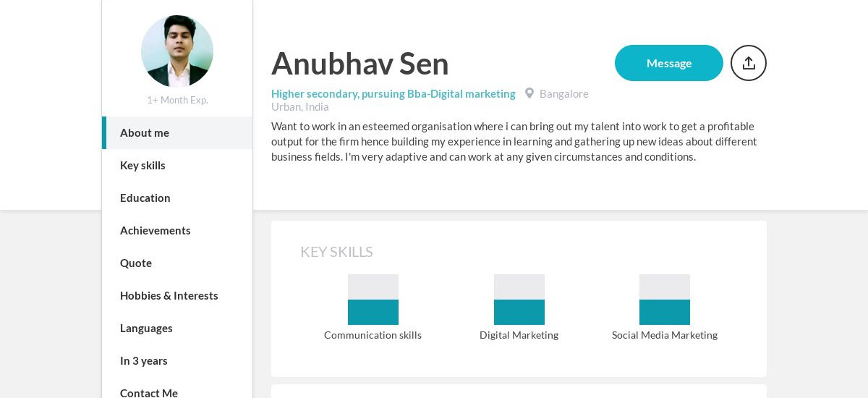This screenshot has height=398, width=868.
Task: Jump to Achievements section
Action: pos(156,230)
